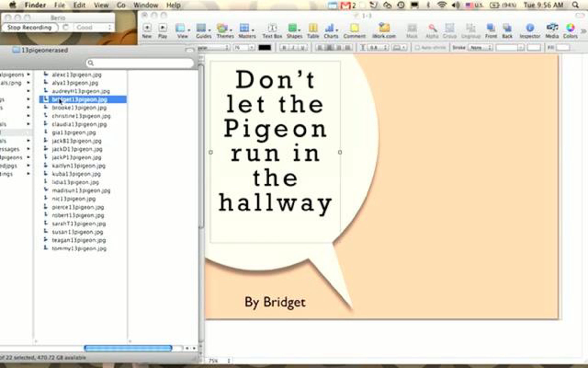Screen dimensions: 588x368
Task: Open the Masters toolbar icon
Action: tap(244, 28)
